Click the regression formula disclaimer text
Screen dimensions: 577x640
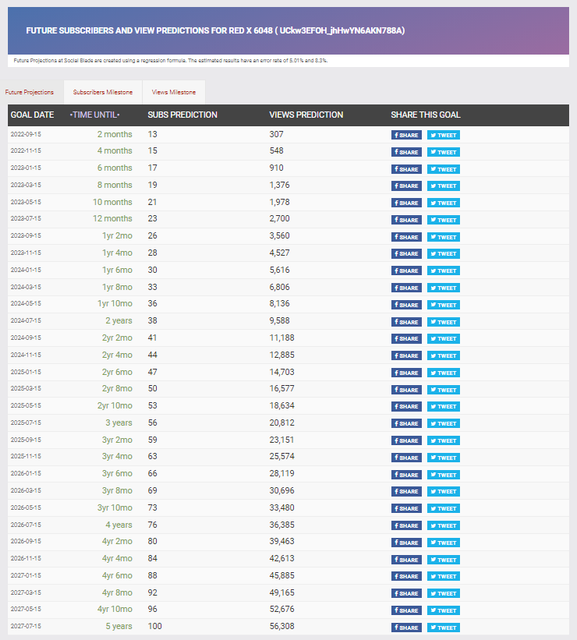pyautogui.click(x=171, y=60)
